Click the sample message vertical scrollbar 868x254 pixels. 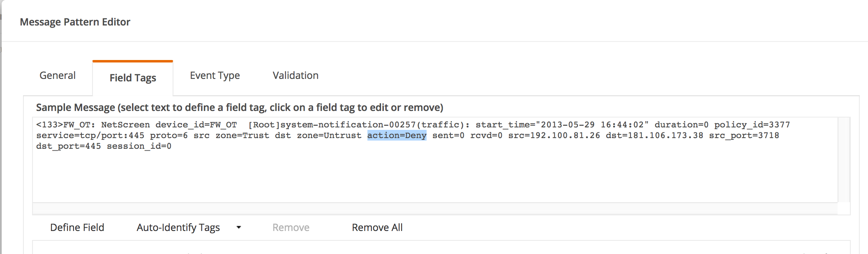pos(844,159)
